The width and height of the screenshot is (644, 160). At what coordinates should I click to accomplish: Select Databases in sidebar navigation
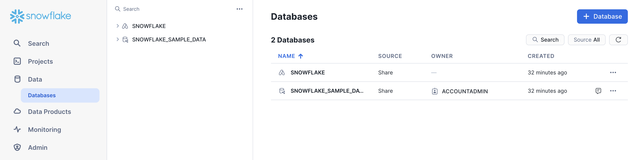(42, 95)
